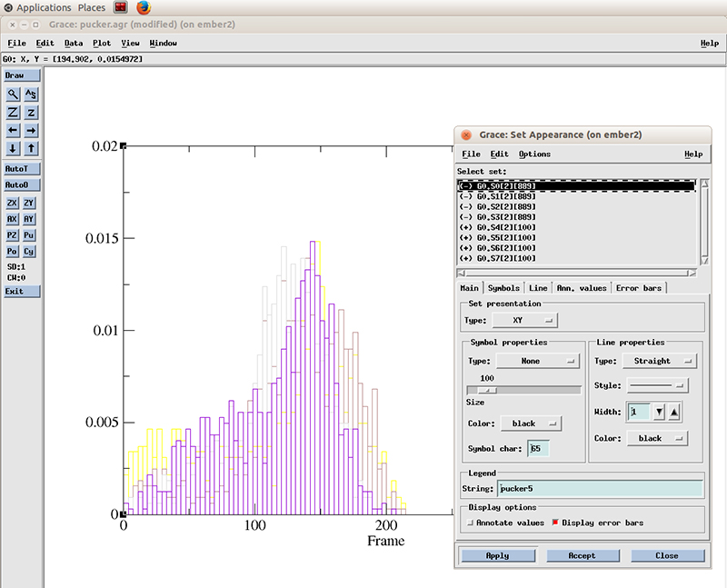Click the AS autoscale icon
727x588 pixels.
click(x=31, y=94)
